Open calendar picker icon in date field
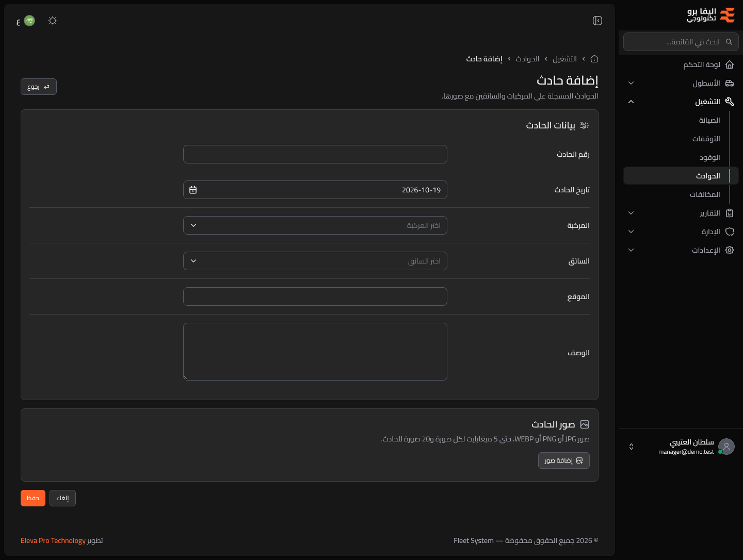743x560 pixels. [x=193, y=190]
